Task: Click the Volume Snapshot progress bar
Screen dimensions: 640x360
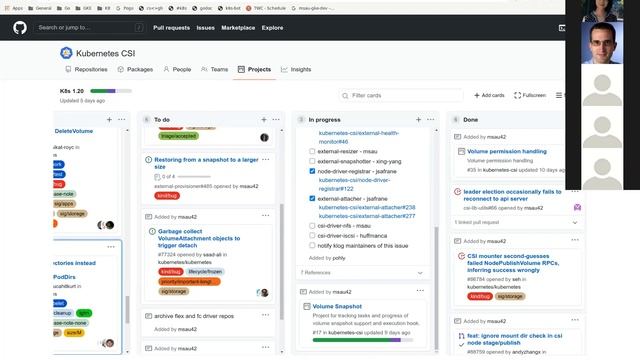Action: [363, 340]
